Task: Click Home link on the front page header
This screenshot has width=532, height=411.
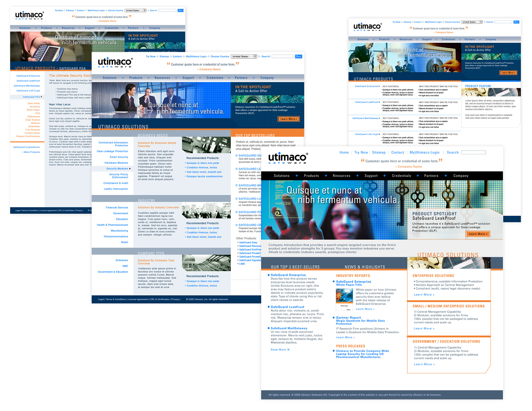Action: tap(344, 153)
